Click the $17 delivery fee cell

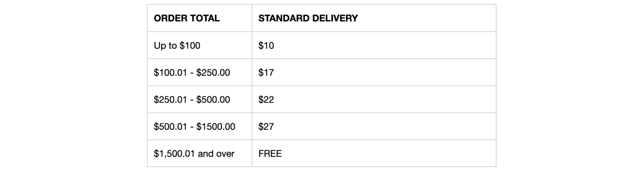point(266,73)
